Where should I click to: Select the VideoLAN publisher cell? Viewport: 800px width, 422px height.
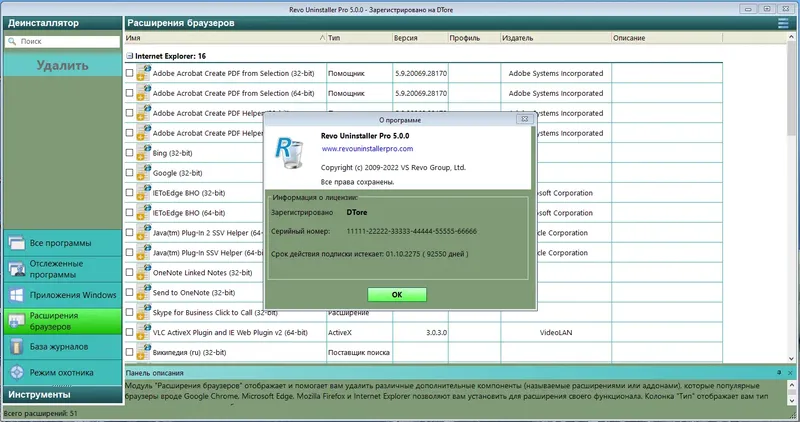click(x=556, y=332)
